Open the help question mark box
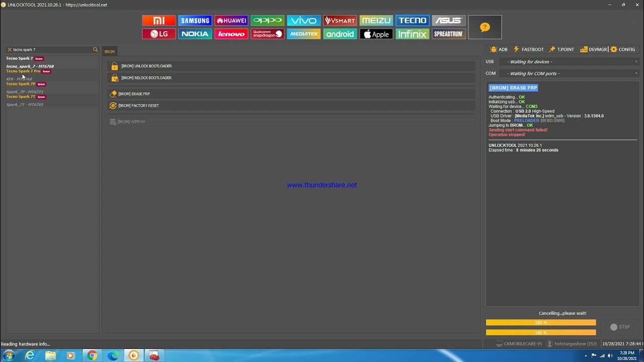The height and width of the screenshot is (362, 644). [485, 27]
